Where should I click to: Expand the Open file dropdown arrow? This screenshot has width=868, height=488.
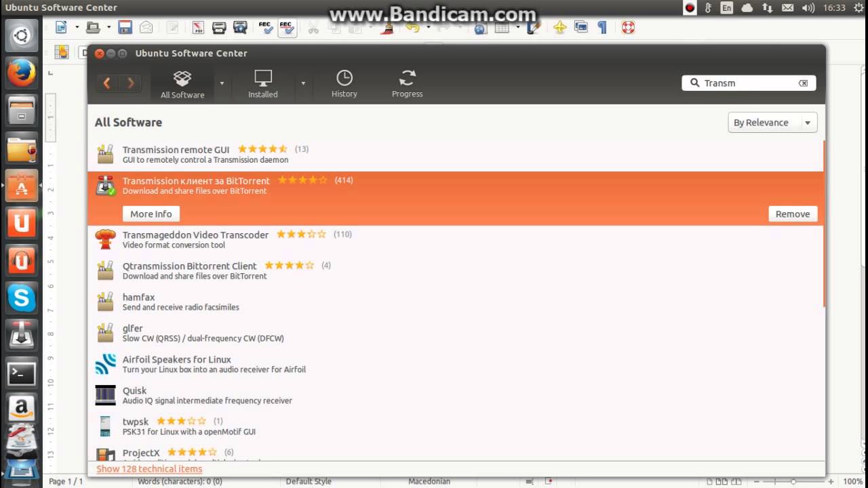(x=108, y=28)
